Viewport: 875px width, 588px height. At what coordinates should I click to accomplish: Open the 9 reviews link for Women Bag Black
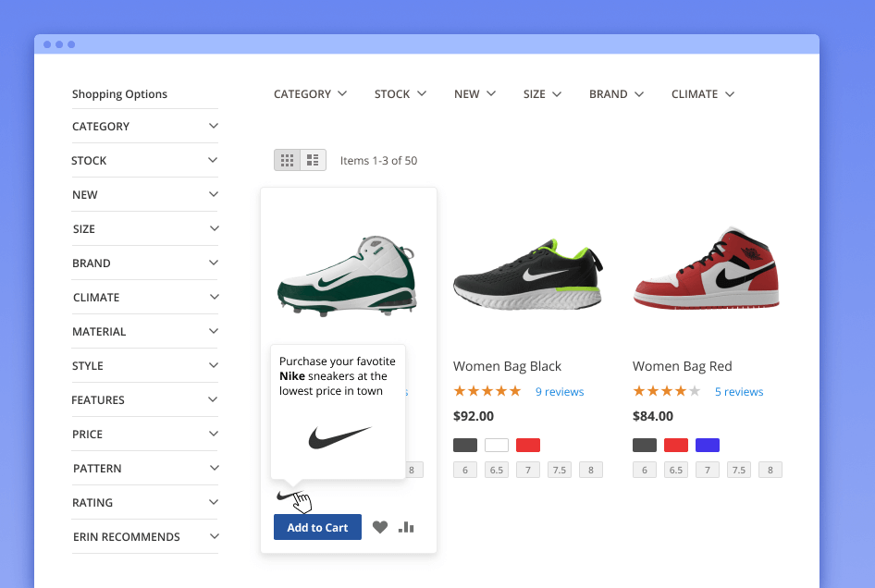tap(560, 391)
